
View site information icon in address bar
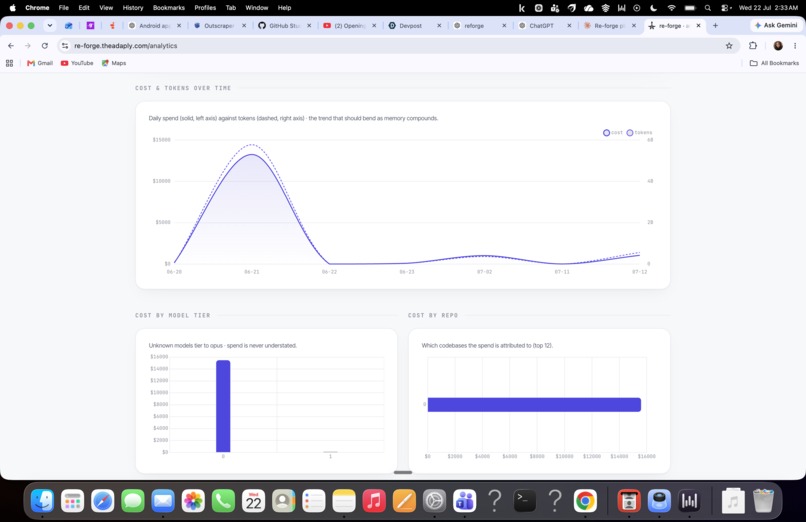(x=65, y=46)
